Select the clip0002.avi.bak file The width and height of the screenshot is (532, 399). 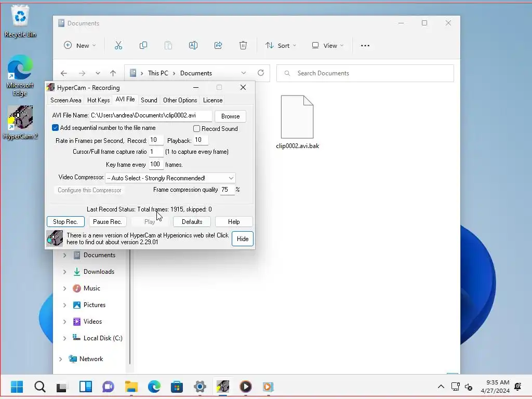[x=297, y=122]
